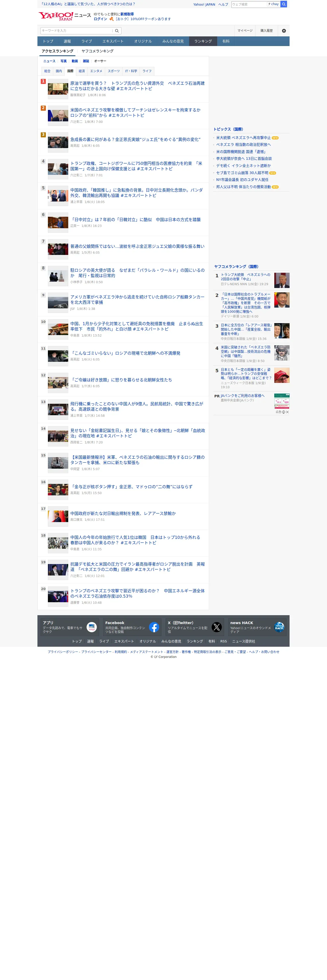
Task: Click the Yahoo! JAPAN news logo
Action: pyautogui.click(x=64, y=16)
